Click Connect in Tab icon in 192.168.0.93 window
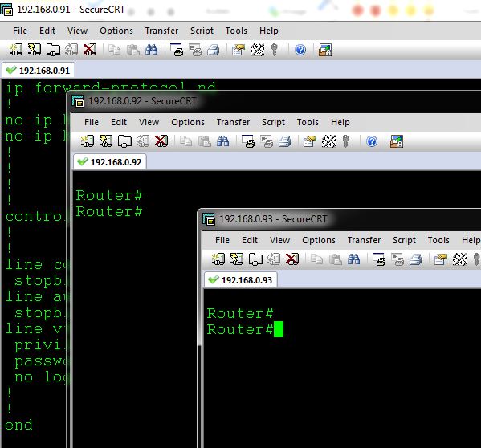The width and height of the screenshot is (481, 448). (255, 259)
